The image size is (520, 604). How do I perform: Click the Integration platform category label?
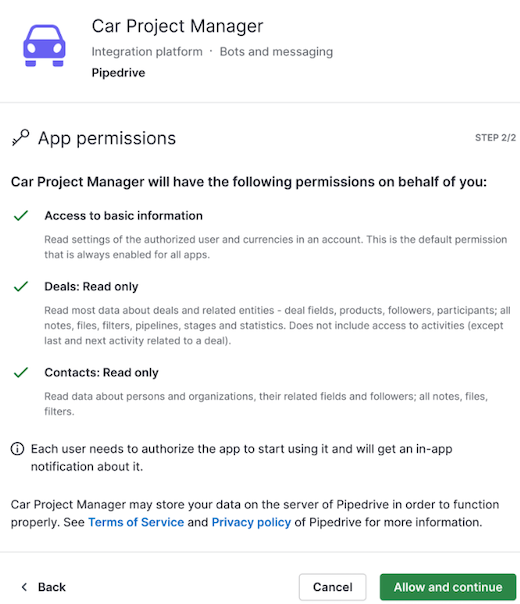(x=147, y=52)
